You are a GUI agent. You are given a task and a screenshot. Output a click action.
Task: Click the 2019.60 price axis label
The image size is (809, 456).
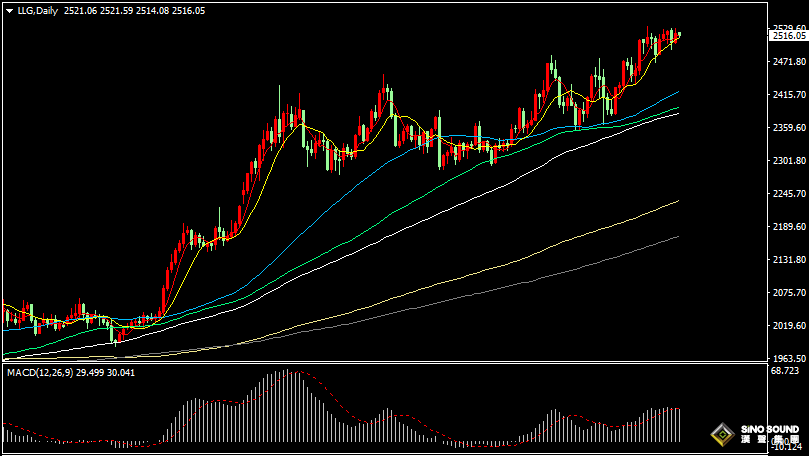(788, 326)
